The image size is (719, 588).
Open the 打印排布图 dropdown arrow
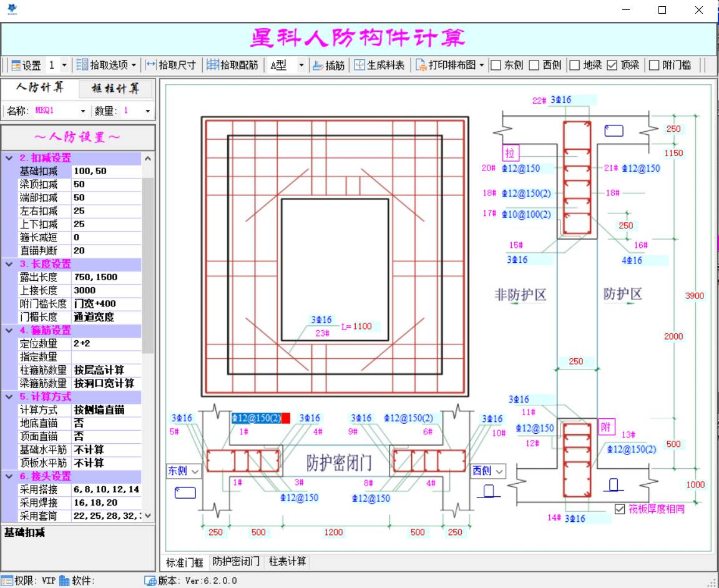(x=481, y=65)
